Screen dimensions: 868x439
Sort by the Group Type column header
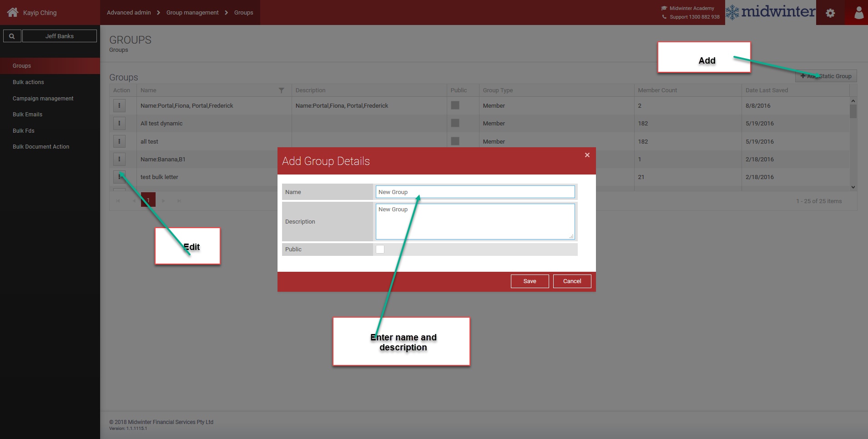(x=498, y=90)
